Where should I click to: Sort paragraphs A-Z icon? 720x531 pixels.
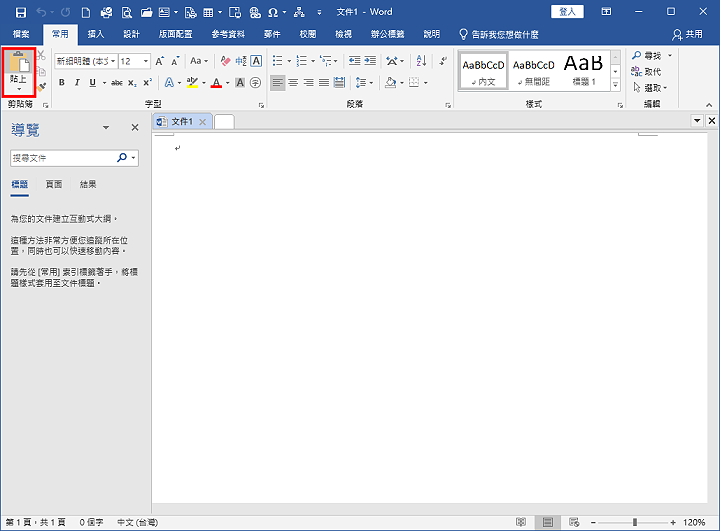421,60
